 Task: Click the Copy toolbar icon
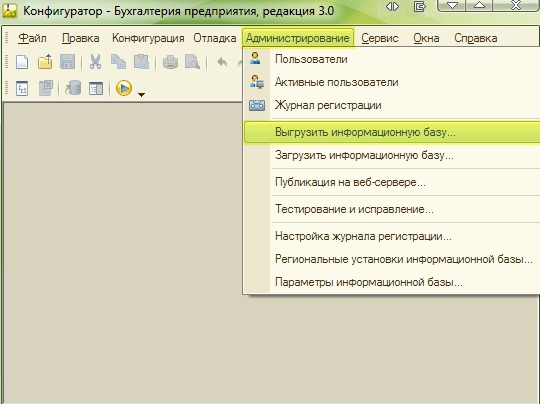click(118, 62)
